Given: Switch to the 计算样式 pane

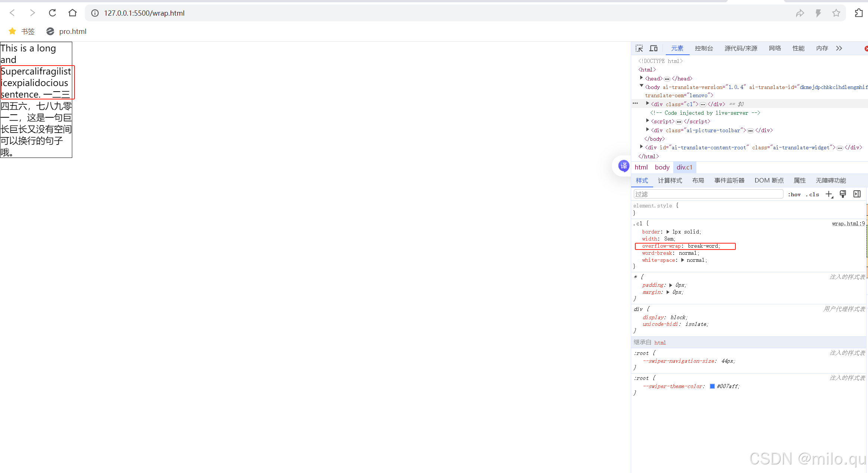Looking at the screenshot, I should click(670, 181).
